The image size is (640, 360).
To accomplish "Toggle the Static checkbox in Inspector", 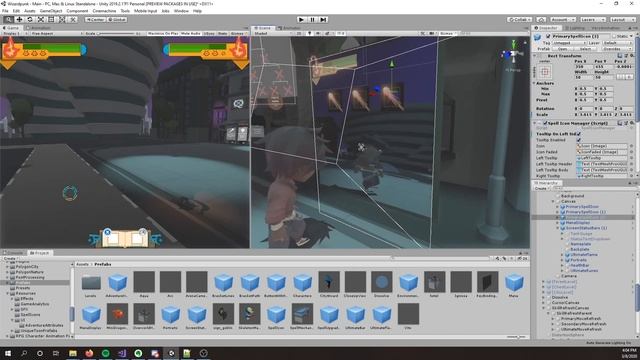I will [x=614, y=37].
